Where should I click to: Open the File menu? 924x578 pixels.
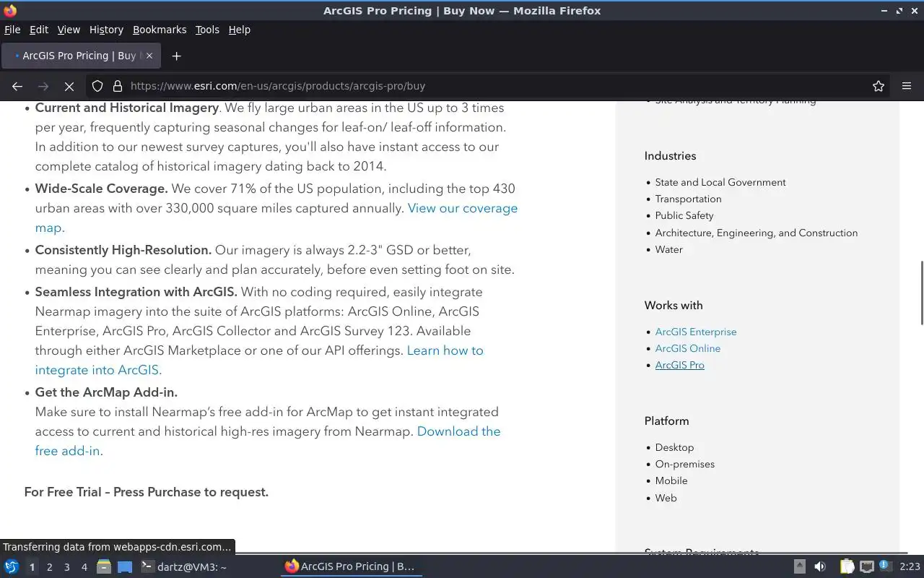[x=12, y=30]
